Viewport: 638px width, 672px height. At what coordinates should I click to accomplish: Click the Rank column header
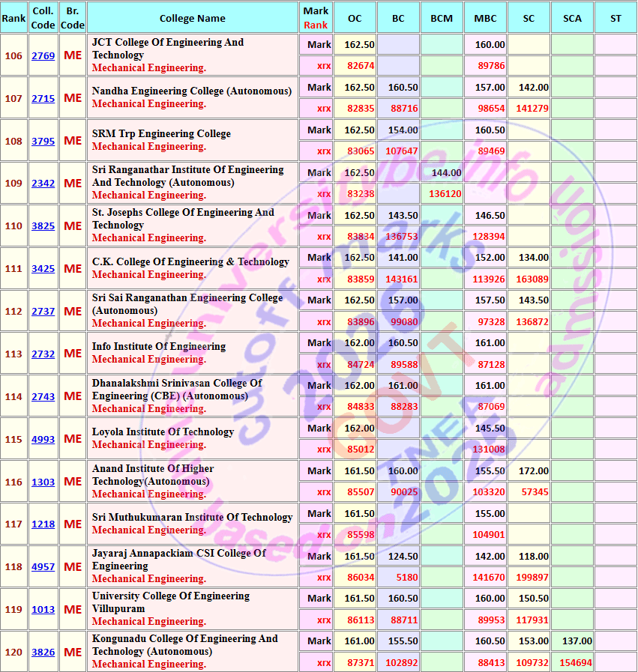13,17
